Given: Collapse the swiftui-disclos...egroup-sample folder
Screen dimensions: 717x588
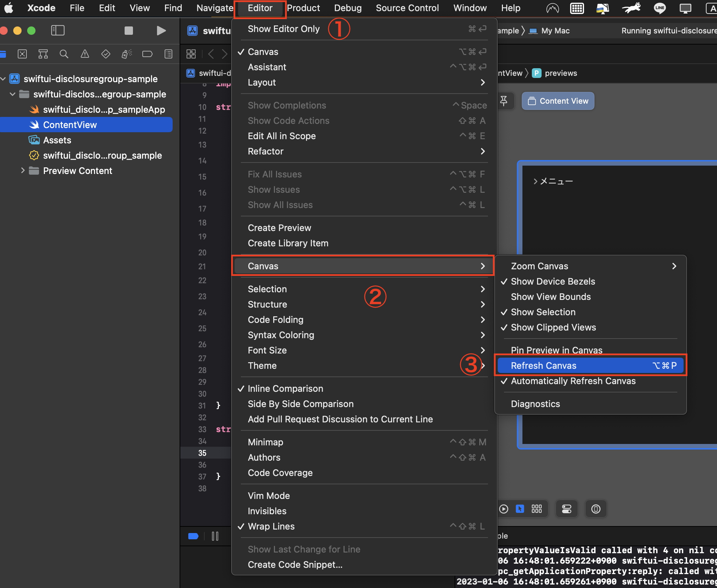Looking at the screenshot, I should tap(13, 94).
